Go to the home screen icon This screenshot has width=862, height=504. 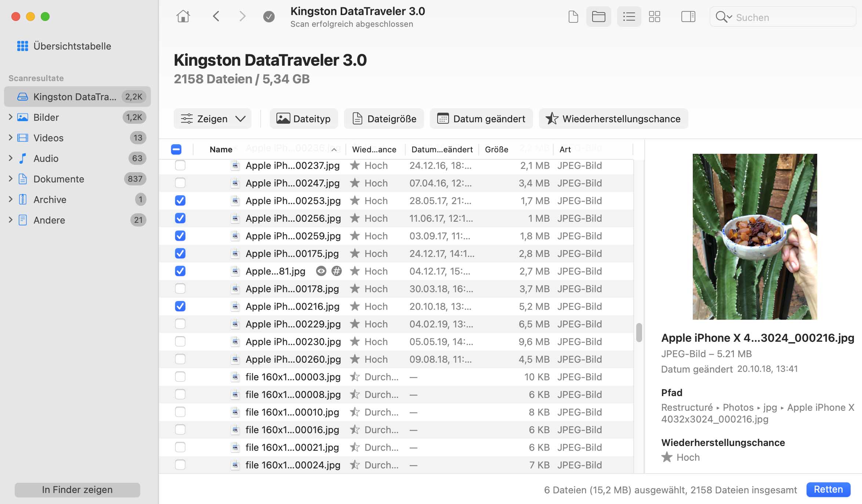pyautogui.click(x=183, y=17)
